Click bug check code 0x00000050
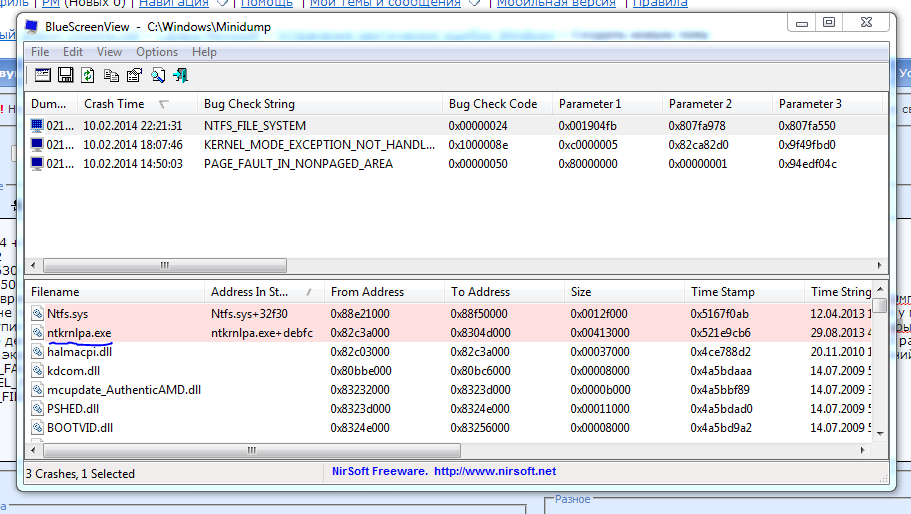 click(x=478, y=164)
